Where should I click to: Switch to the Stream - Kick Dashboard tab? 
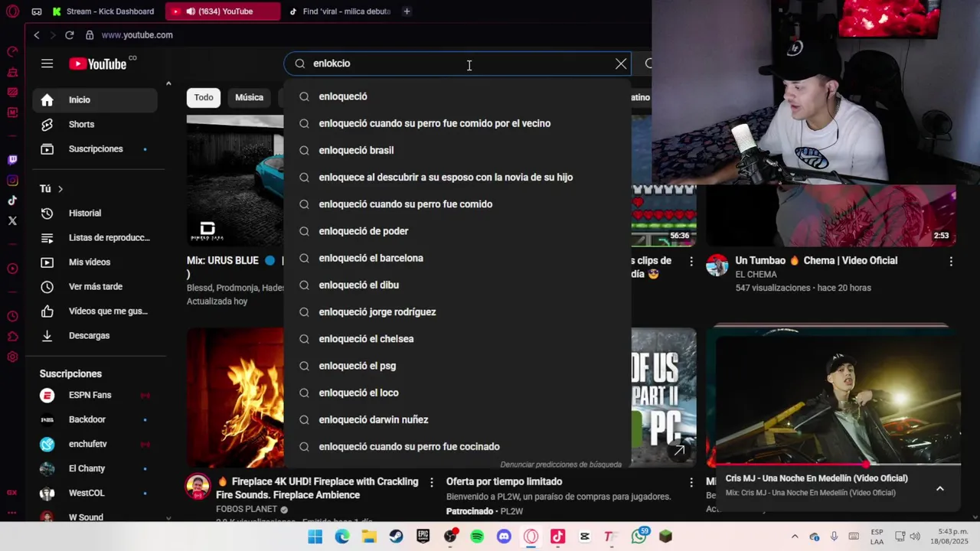[104, 11]
